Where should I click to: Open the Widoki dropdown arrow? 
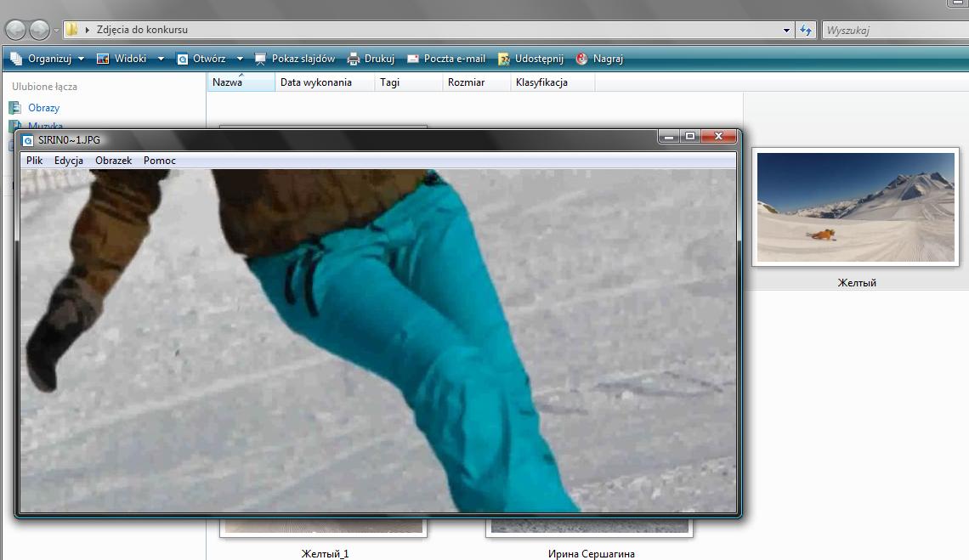[x=161, y=59]
